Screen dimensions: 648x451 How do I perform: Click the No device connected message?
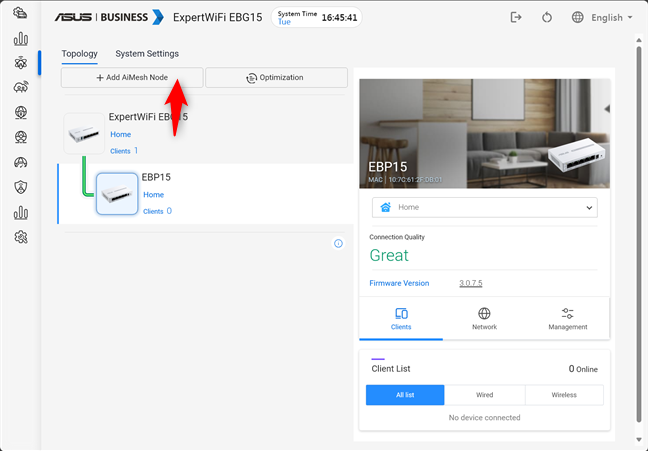coord(484,418)
